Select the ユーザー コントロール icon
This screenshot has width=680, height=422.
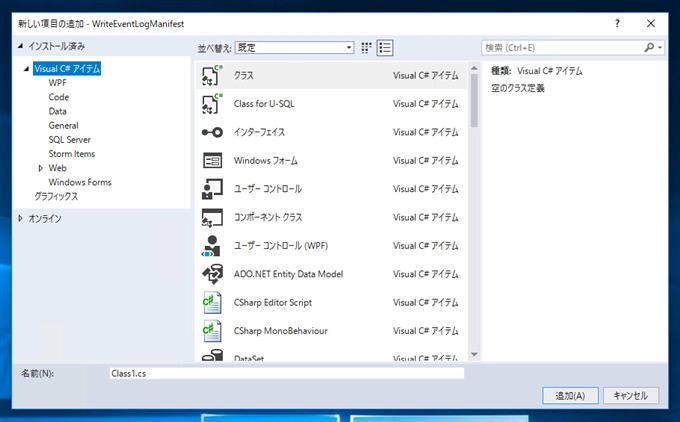212,189
